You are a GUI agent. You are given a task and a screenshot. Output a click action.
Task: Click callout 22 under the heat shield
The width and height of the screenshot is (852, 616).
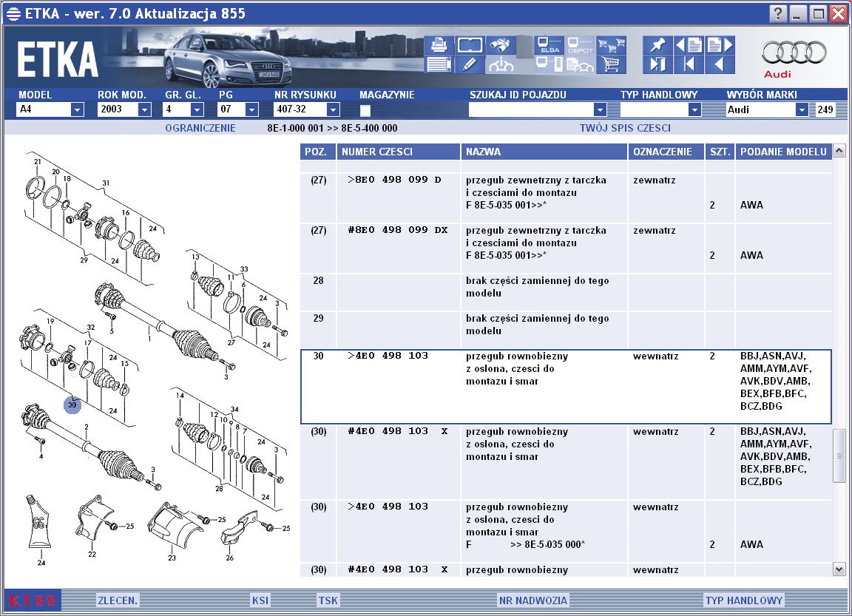click(x=92, y=554)
